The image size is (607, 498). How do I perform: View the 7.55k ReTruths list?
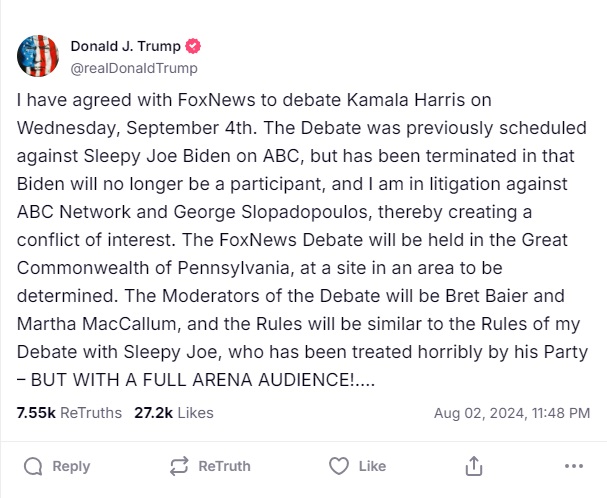(x=69, y=413)
